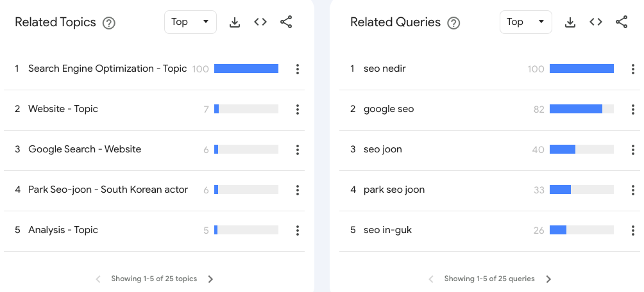The image size is (644, 292).
Task: Open embed code for Related Queries
Action: pyautogui.click(x=596, y=22)
